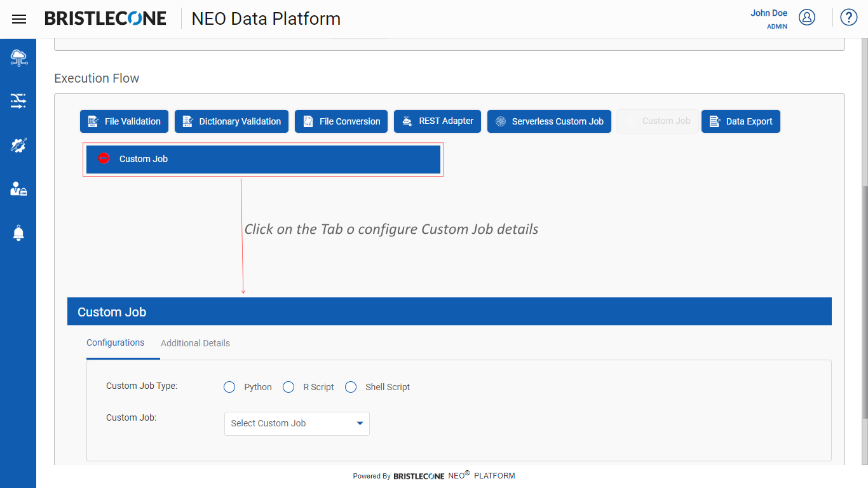The width and height of the screenshot is (868, 488).
Task: Click the Execution Flow heading
Action: tap(97, 78)
